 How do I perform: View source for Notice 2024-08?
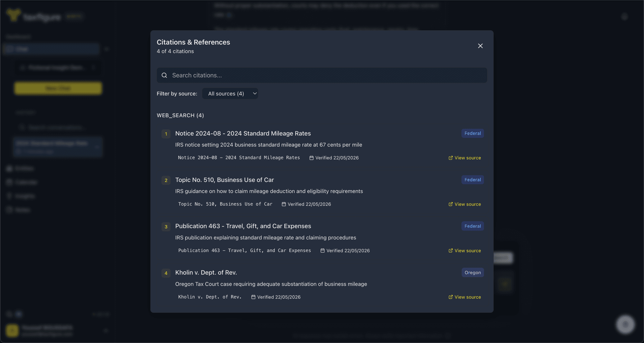click(x=465, y=158)
